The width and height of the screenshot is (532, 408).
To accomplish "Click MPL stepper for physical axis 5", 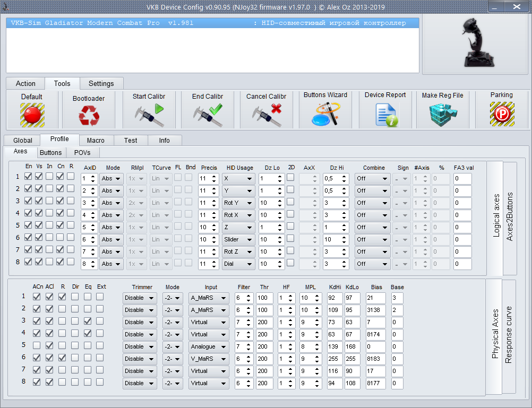I will tap(317, 347).
